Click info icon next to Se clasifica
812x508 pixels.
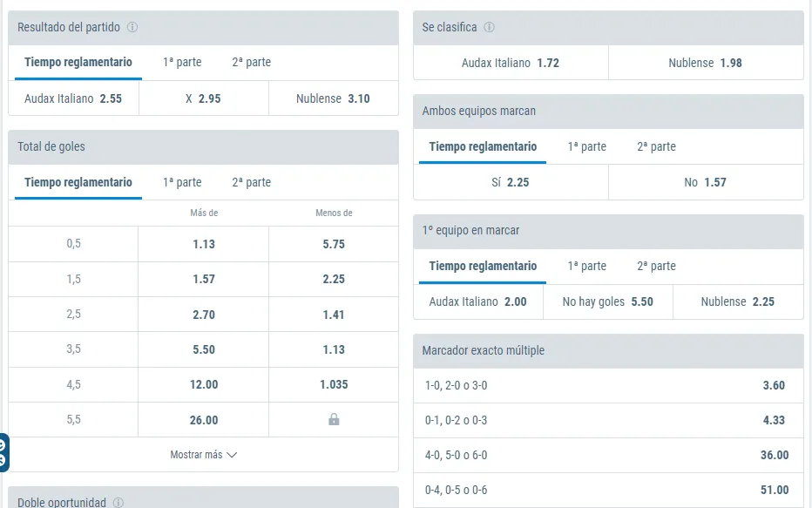pos(489,27)
